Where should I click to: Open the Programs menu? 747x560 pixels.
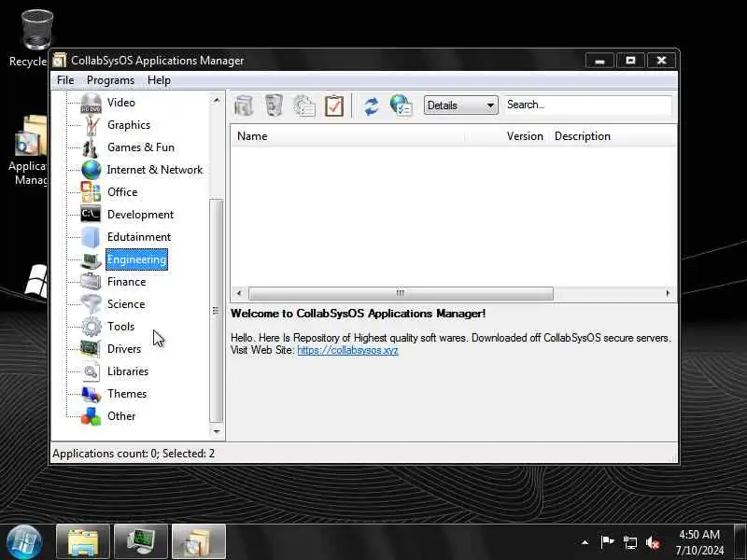[110, 80]
